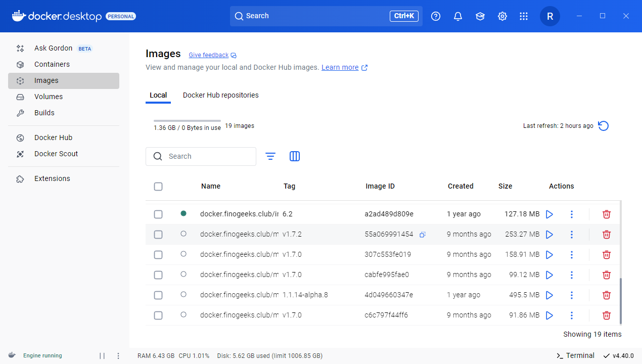642x364 pixels.
Task: Delete image 307c553fe019
Action: (607, 255)
